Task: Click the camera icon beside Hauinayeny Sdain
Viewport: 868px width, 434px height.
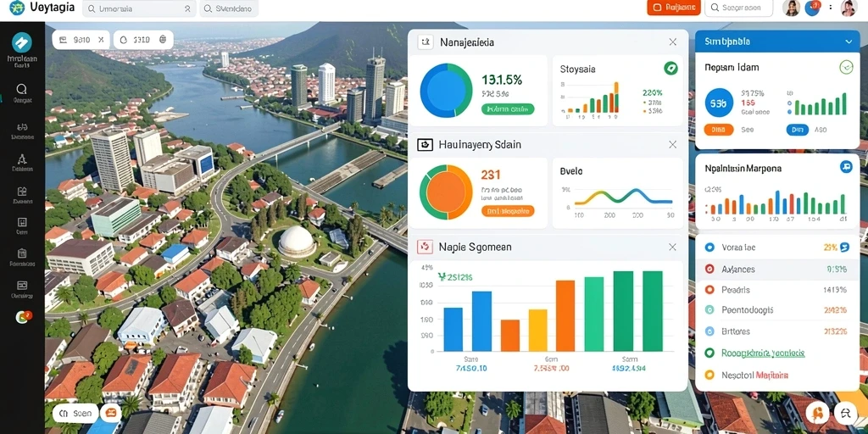Action: [x=425, y=144]
